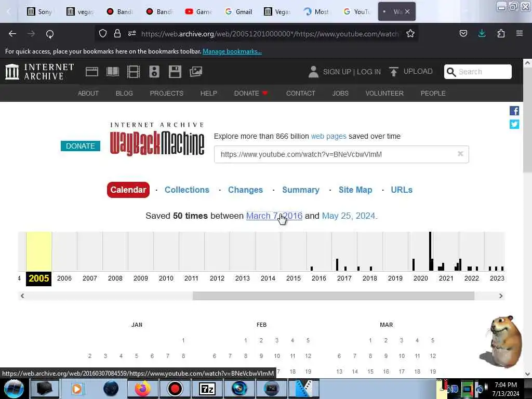Click UPLOAD link
This screenshot has height=399, width=532.
coord(418,71)
